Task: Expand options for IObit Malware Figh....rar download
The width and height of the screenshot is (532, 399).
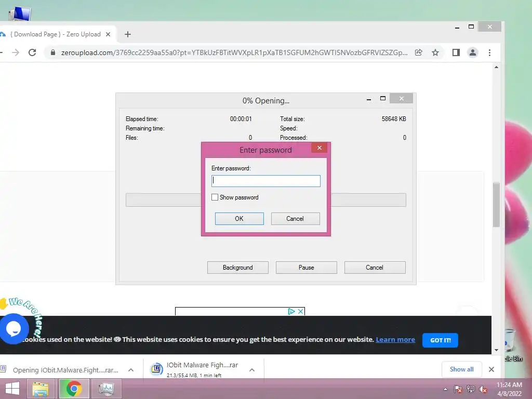Action: click(x=252, y=370)
